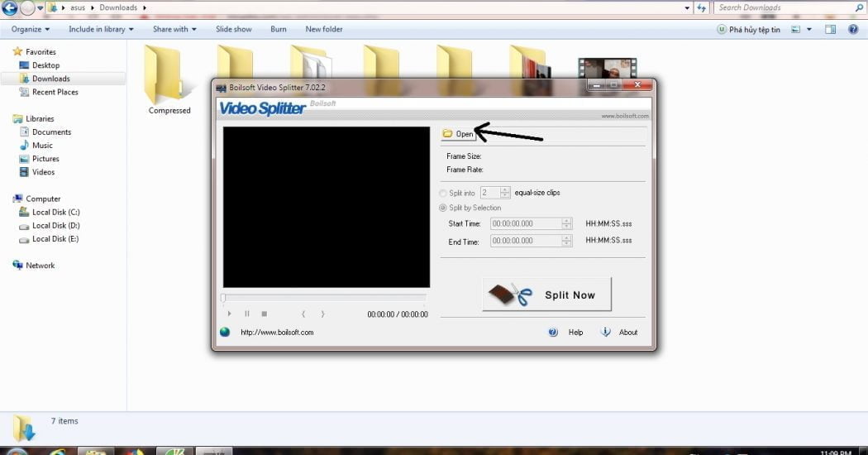Select the 'Split by Selection' radio
The width and height of the screenshot is (868, 455).
[443, 208]
